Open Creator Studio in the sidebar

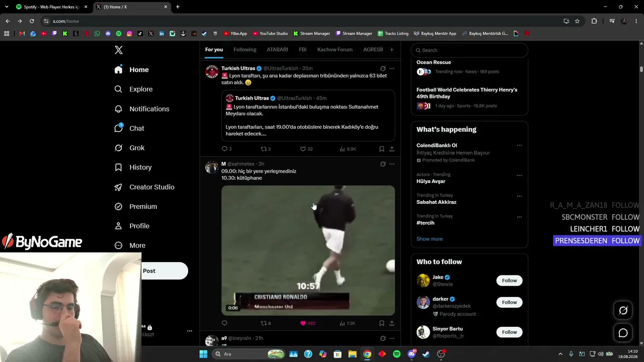point(144,187)
